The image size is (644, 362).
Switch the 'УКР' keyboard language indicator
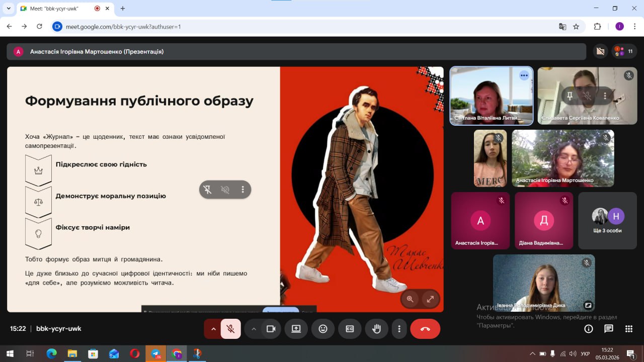[585, 353]
